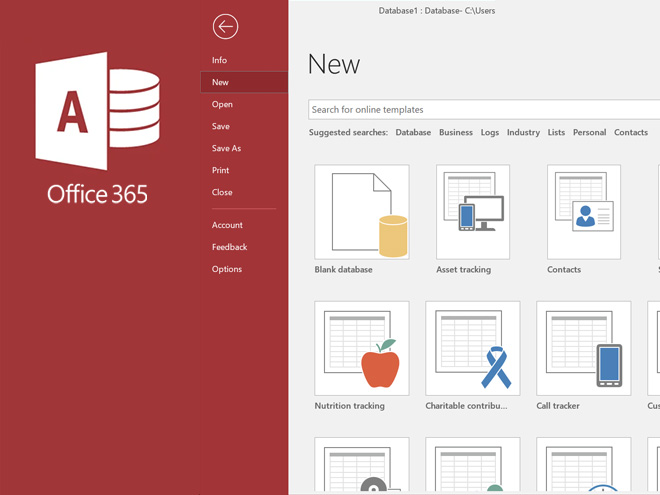Click the Database suggested search link

pos(413,133)
